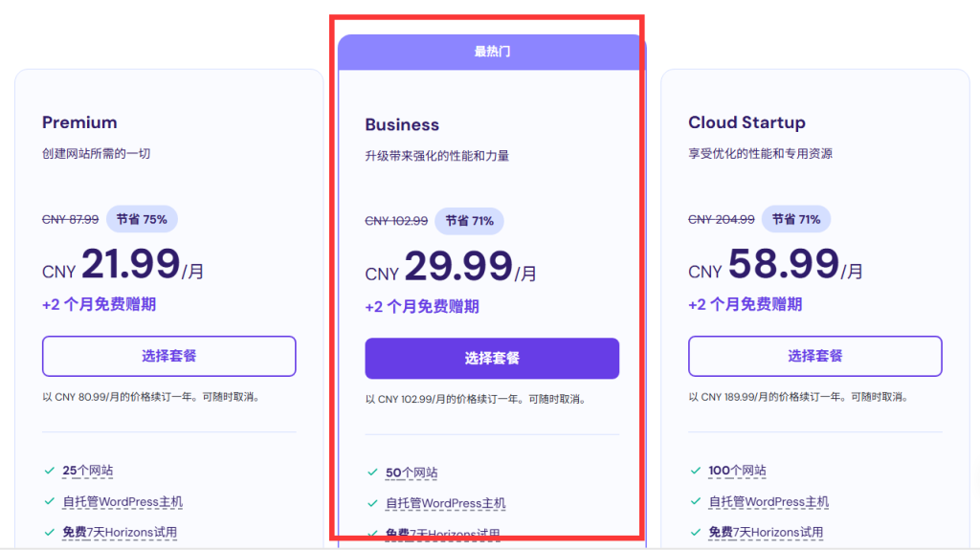Click the Cloud Startup plan title
Image resolution: width=980 pixels, height=550 pixels.
click(746, 122)
